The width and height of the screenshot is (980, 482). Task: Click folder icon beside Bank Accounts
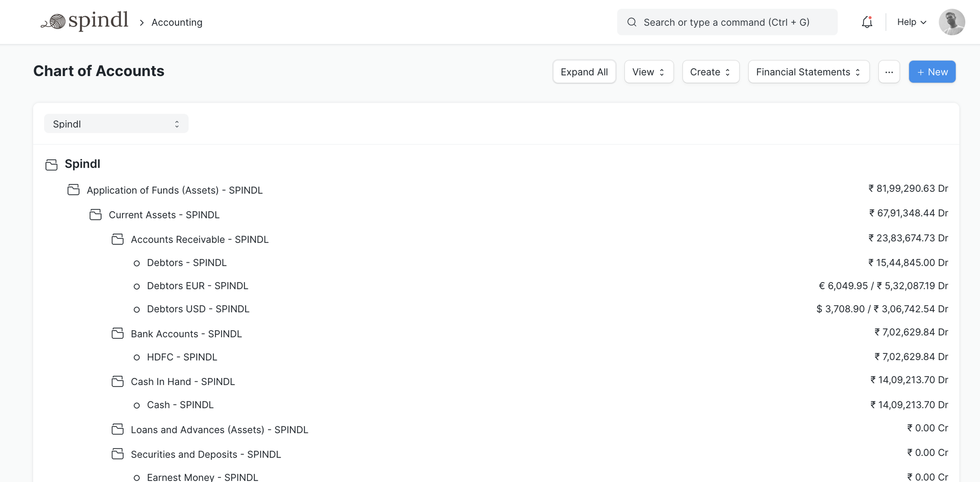pyautogui.click(x=117, y=334)
